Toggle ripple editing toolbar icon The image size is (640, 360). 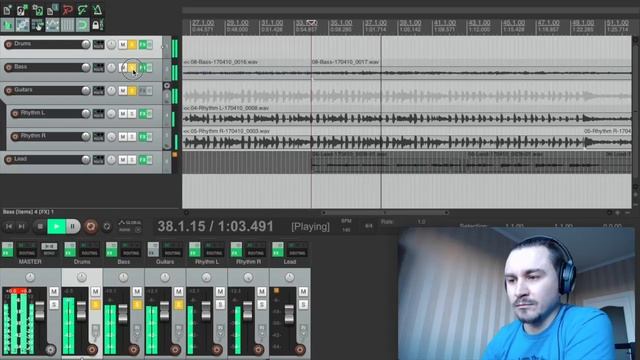pyautogui.click(x=37, y=25)
